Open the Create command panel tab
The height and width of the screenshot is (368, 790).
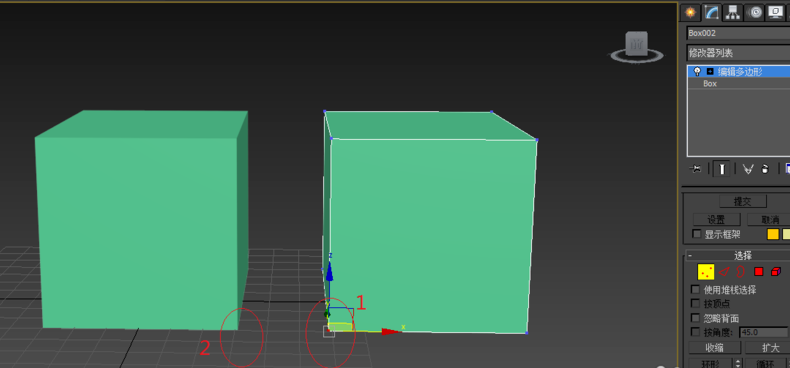(690, 12)
